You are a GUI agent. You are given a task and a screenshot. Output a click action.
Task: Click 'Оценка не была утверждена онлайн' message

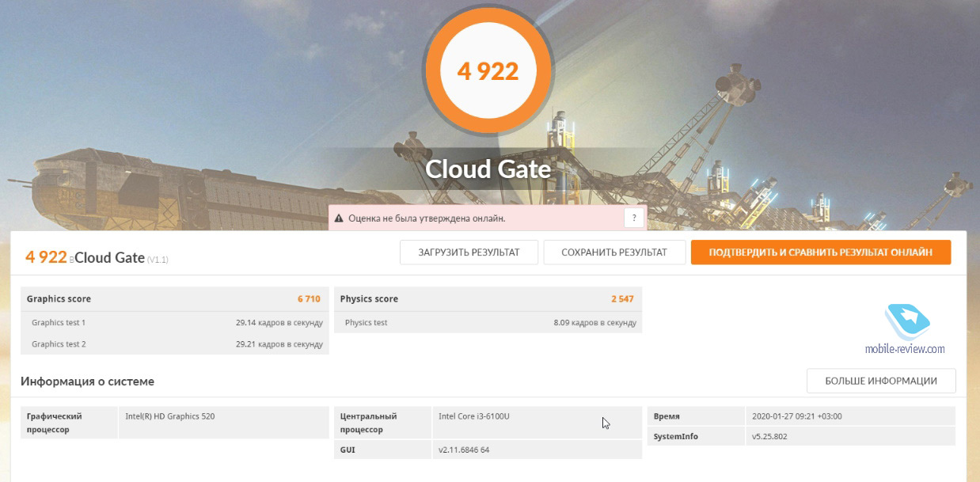tap(427, 218)
